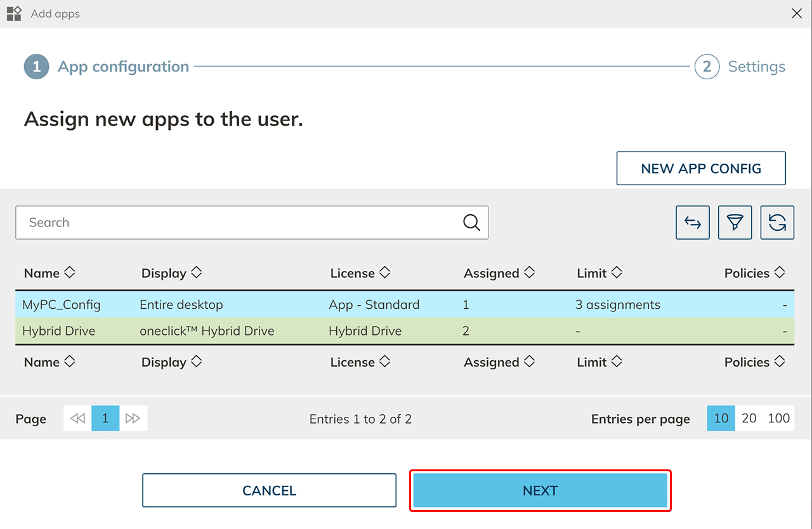The image size is (812, 529).
Task: Open step 2 Settings
Action: (740, 67)
